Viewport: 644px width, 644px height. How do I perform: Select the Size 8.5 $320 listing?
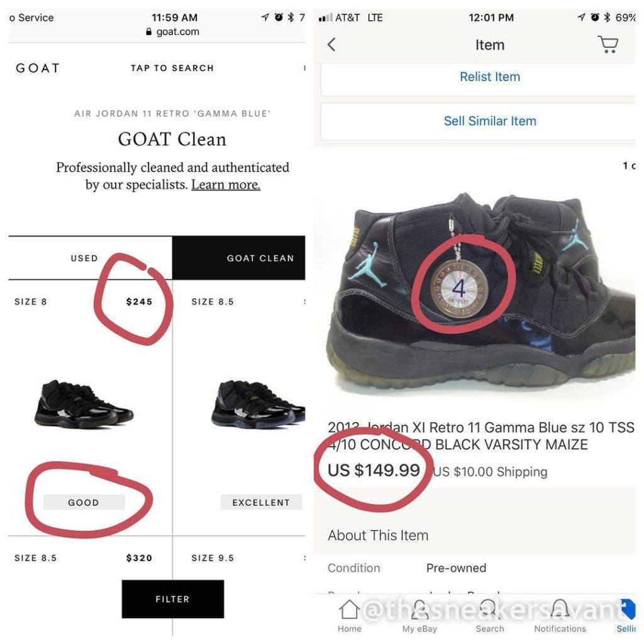pyautogui.click(x=84, y=558)
